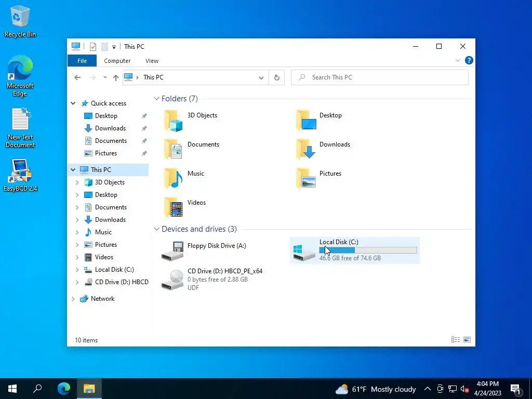Viewport: 532px width, 399px height.
Task: Expand 3D Objects in the navigation tree
Action: click(x=77, y=182)
